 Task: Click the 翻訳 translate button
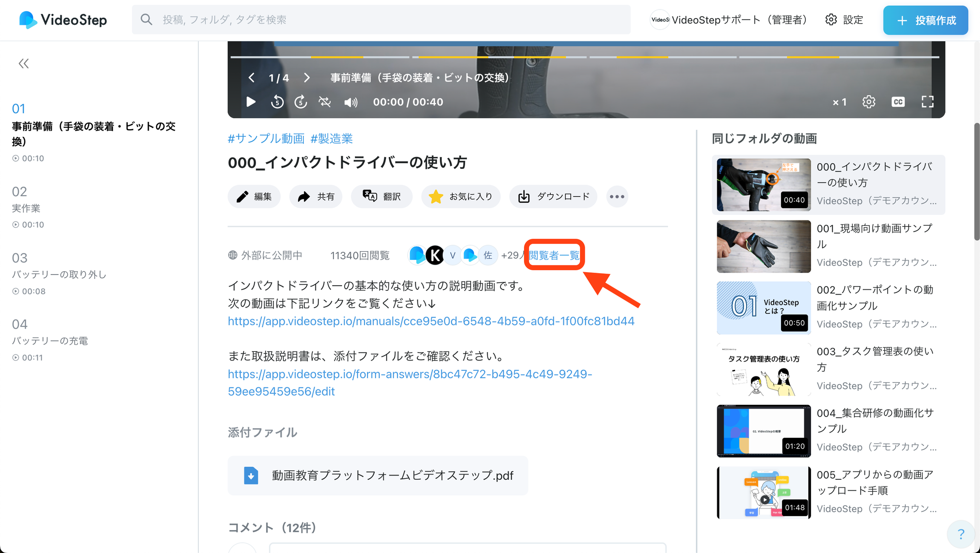pos(381,197)
